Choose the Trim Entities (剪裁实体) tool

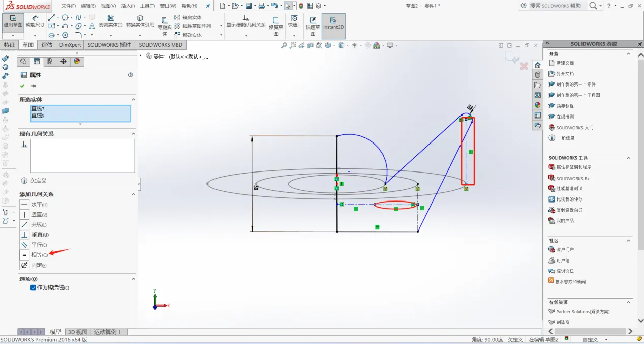tap(110, 21)
